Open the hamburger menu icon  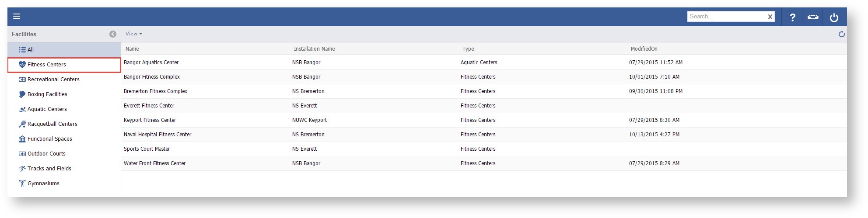(17, 17)
